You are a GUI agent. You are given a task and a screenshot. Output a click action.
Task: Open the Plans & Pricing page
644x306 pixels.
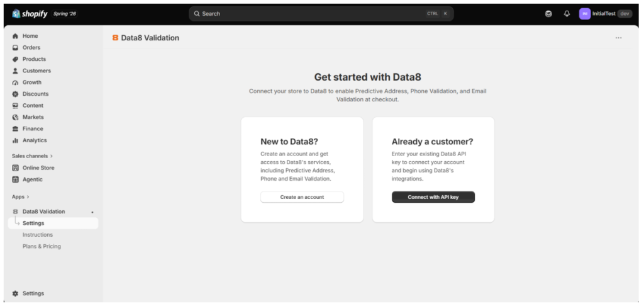(42, 246)
